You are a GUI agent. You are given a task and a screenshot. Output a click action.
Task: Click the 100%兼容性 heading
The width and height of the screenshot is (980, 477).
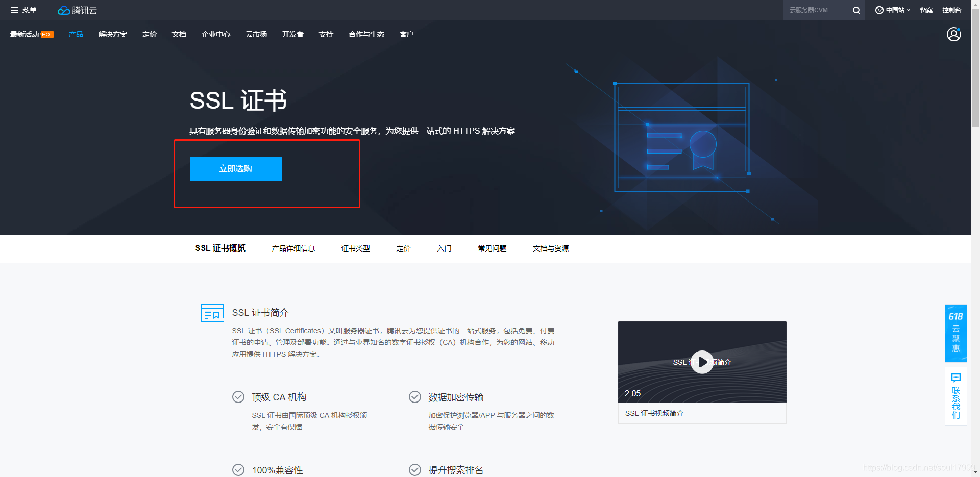278,470
